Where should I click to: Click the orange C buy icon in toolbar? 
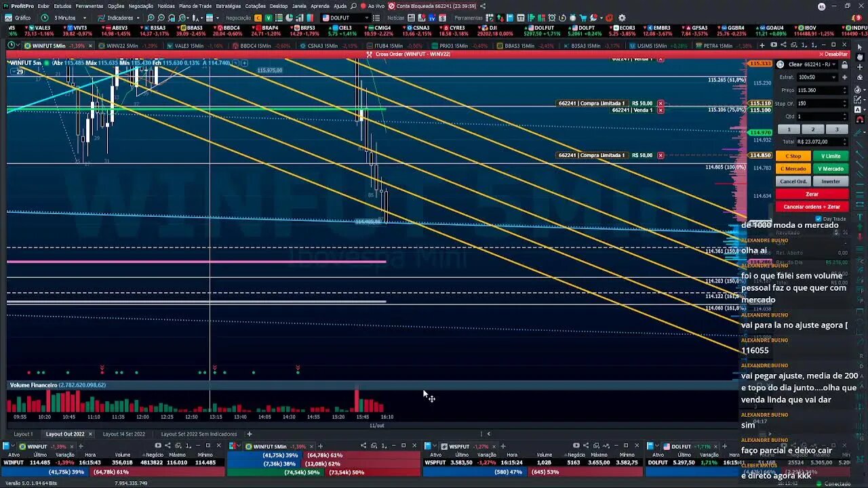pyautogui.click(x=258, y=18)
